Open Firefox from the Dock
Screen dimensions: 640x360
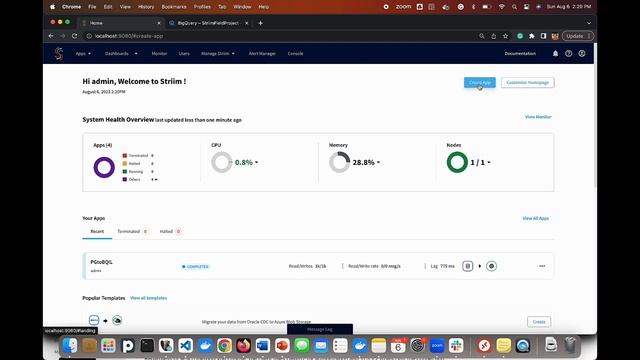point(244,346)
